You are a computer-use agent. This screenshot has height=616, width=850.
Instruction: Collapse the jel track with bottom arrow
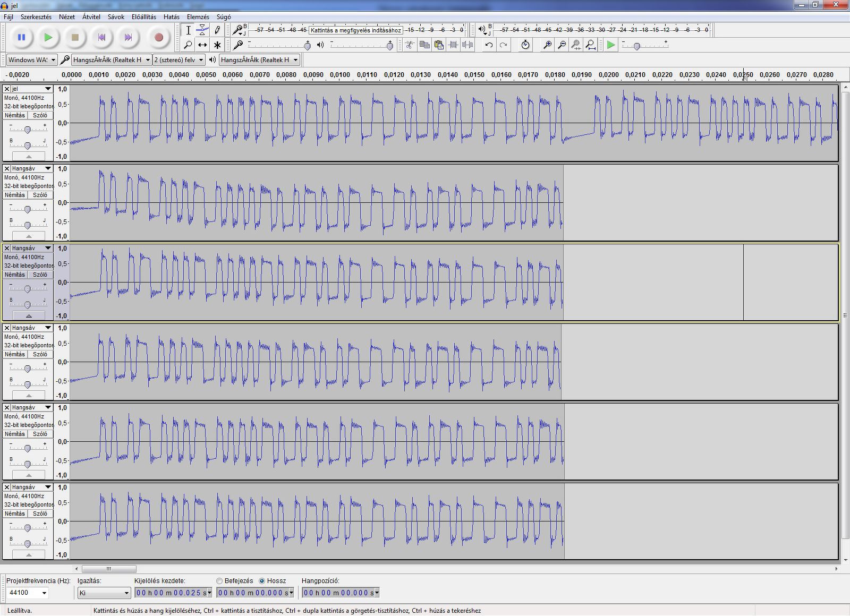[29, 157]
